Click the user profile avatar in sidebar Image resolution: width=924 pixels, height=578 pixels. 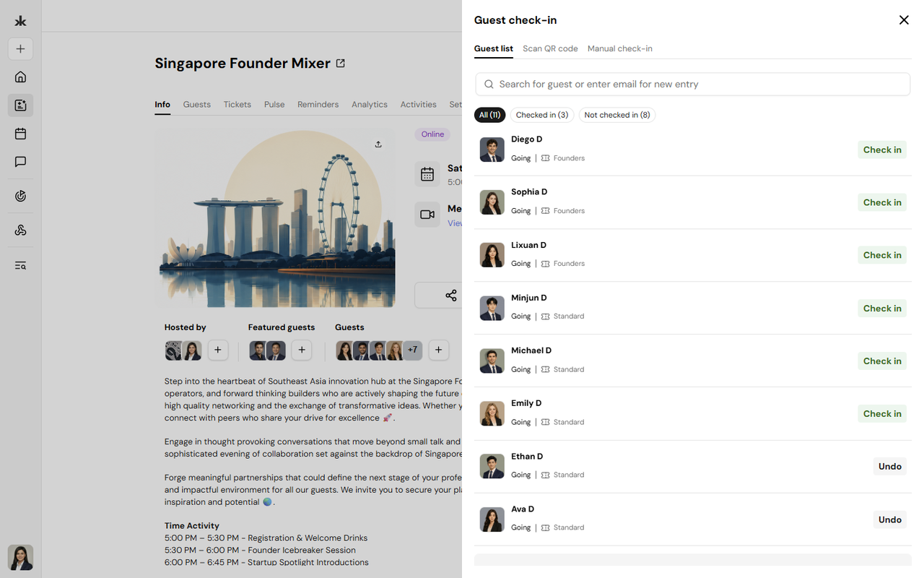[20, 557]
